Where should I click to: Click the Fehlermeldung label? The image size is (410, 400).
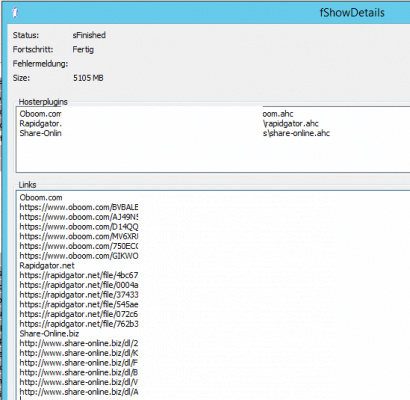pyautogui.click(x=40, y=64)
